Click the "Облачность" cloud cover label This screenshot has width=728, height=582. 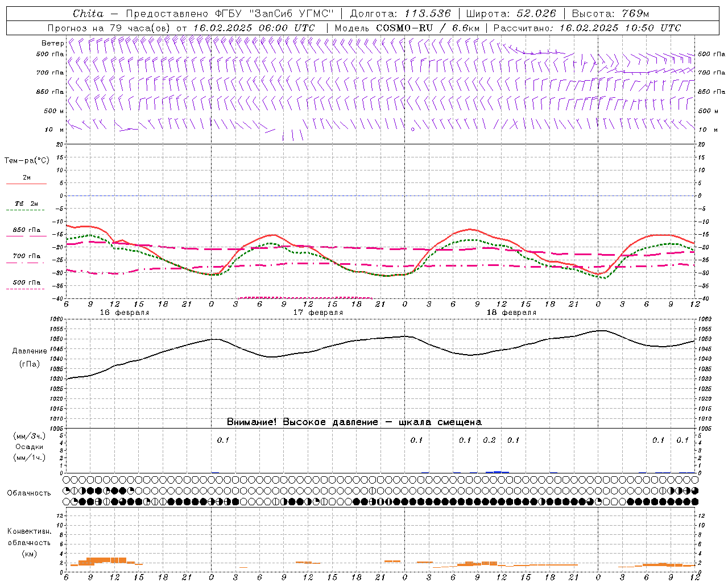pos(29,493)
